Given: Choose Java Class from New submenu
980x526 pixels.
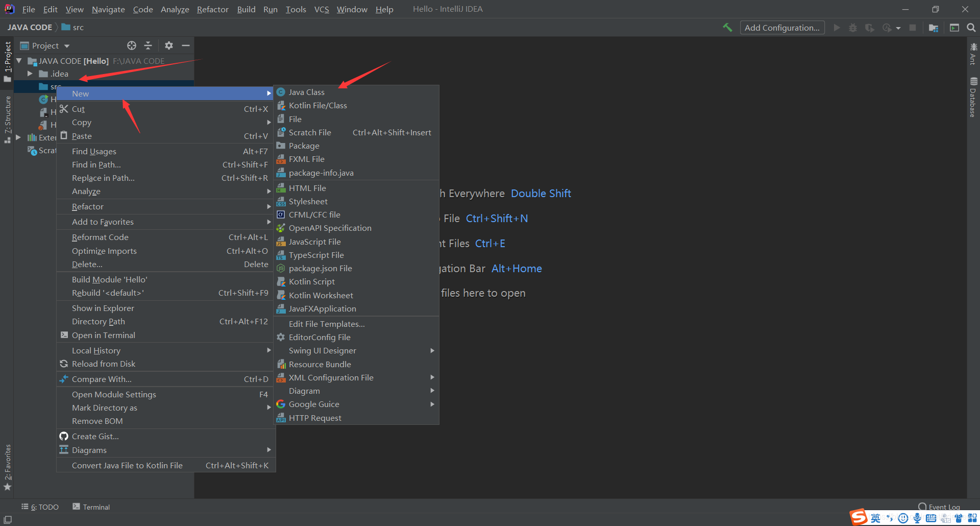Looking at the screenshot, I should pos(356,92).
